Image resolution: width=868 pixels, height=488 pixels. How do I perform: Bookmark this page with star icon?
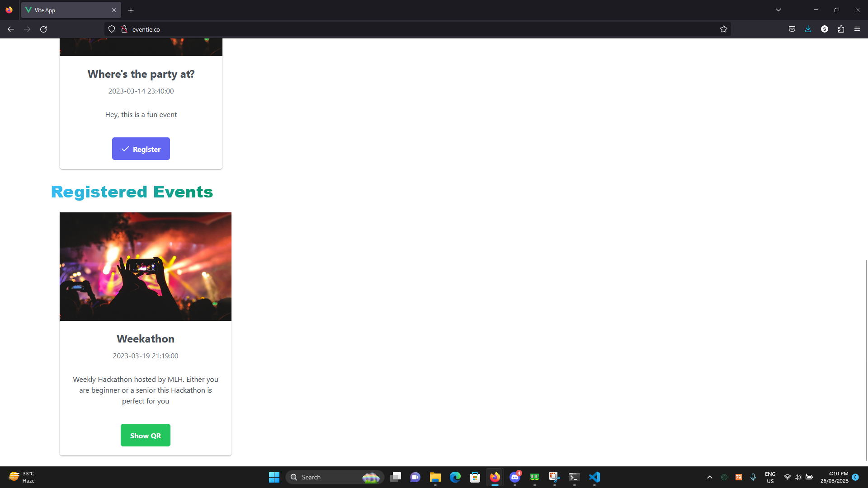(x=723, y=29)
